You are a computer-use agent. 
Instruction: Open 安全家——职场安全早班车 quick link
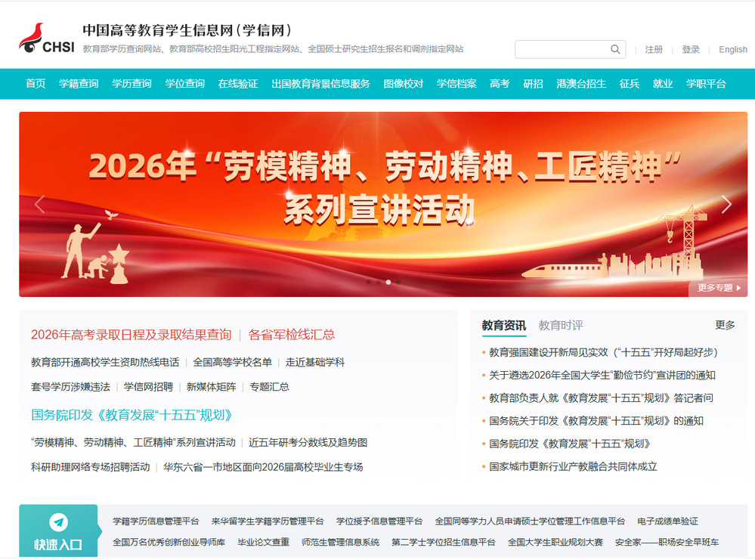667,542
